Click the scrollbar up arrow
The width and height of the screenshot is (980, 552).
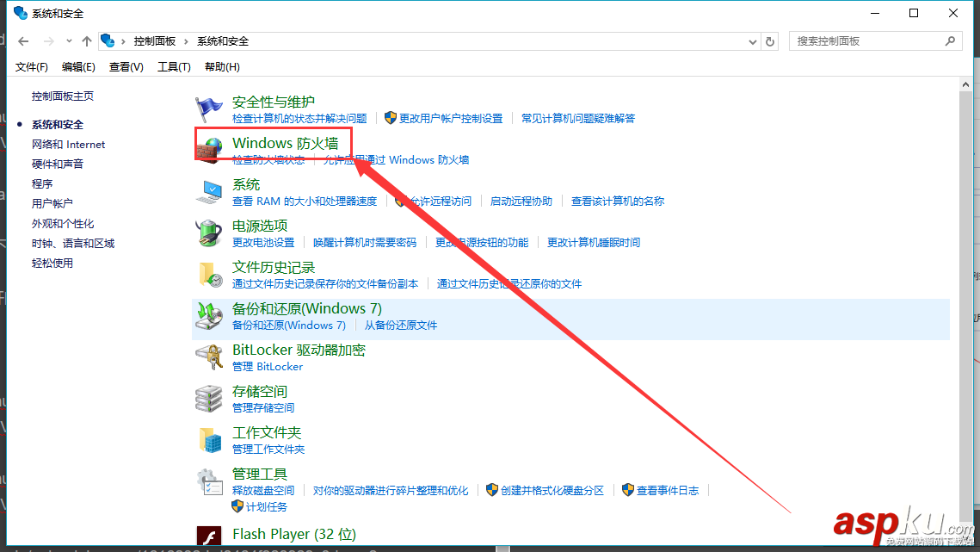(x=965, y=84)
